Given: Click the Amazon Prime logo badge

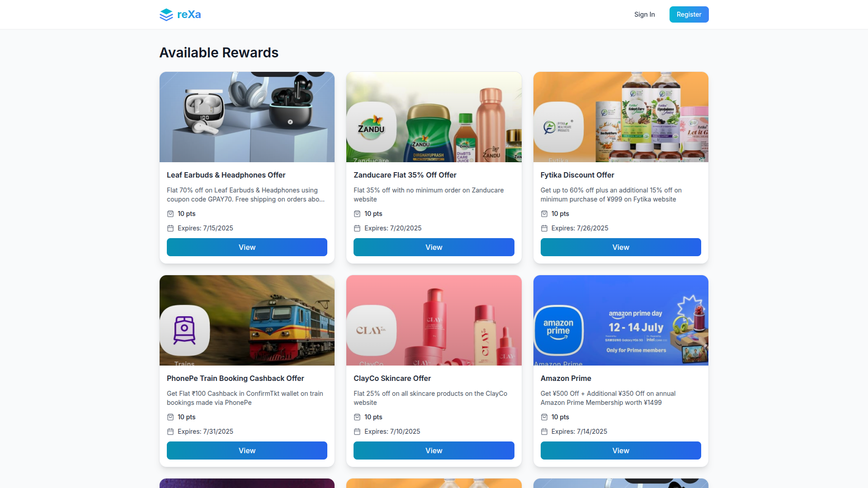Looking at the screenshot, I should 558,331.
